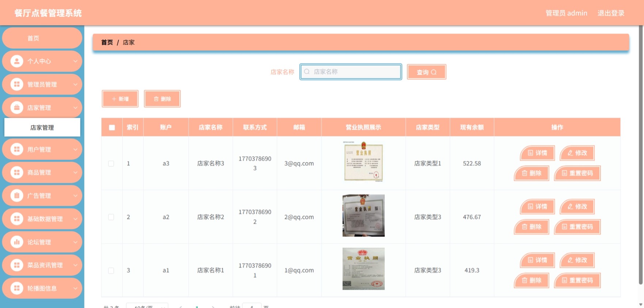Screen dimensions: 644x308
Task: Tick the checkbox for row a2
Action: (111, 217)
